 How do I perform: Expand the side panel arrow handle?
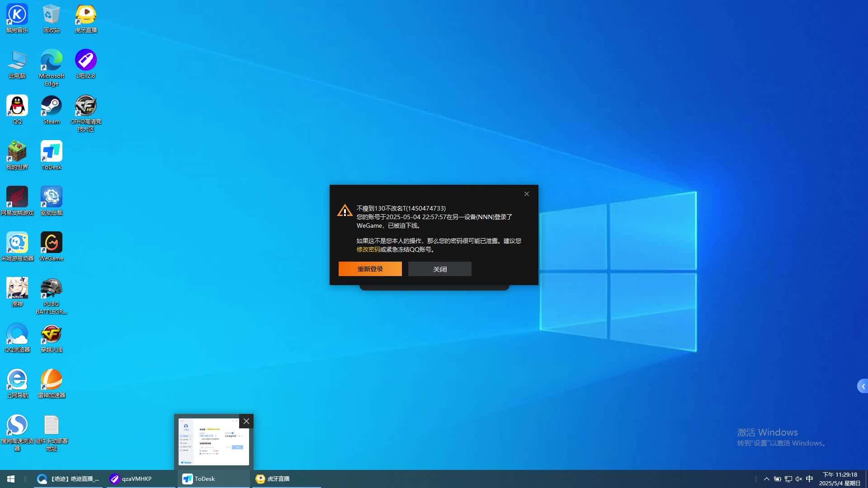point(863,386)
